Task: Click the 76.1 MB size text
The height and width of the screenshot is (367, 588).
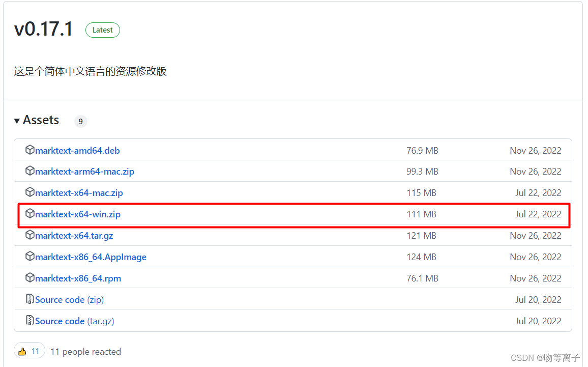Action: click(422, 278)
